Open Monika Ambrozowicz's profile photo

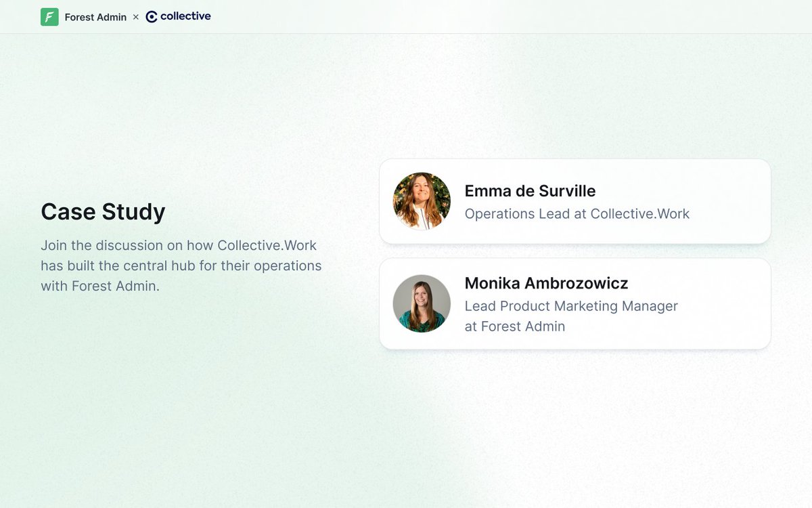coord(422,303)
